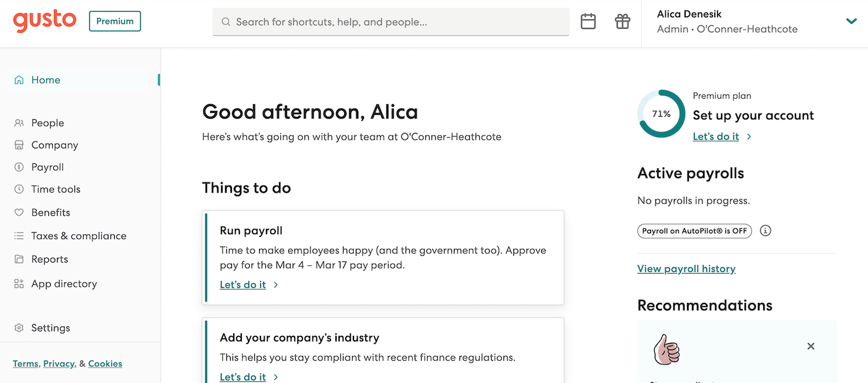Viewport: 868px width, 383px height.
Task: Open the info icon beside Payroll on AutoPilot
Action: pyautogui.click(x=766, y=231)
